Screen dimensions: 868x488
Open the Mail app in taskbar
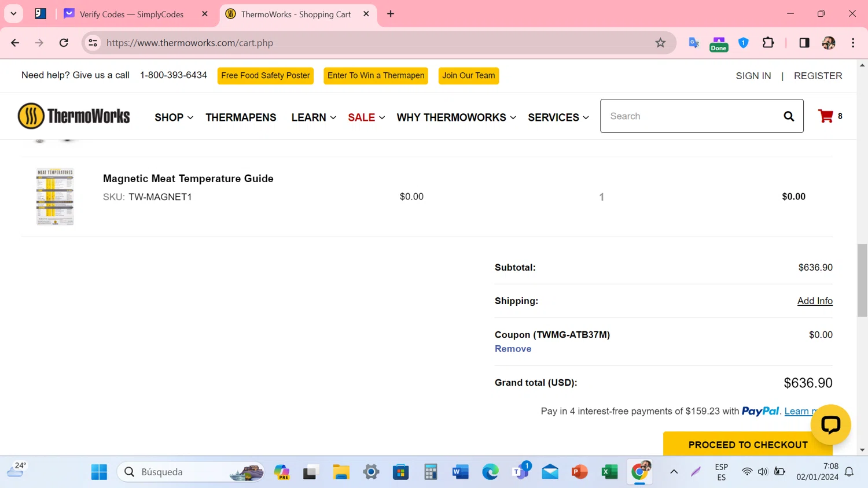(550, 472)
